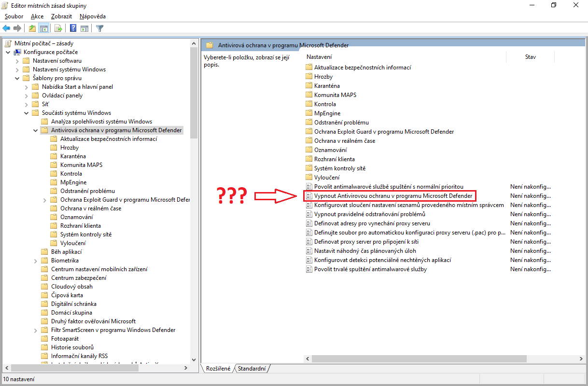This screenshot has width=588, height=386.
Task: Click the Konfigurace počítače computer icon
Action: coord(17,52)
